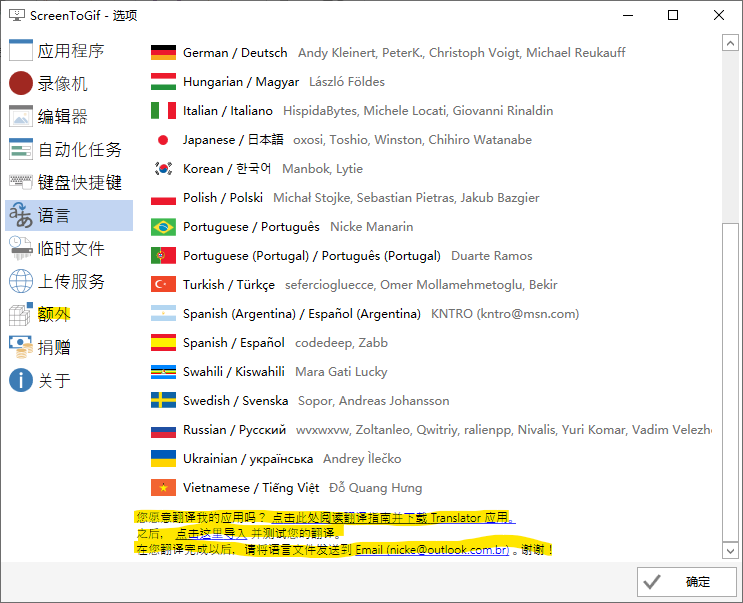
Task: Go to the 自动化任务 tab
Action: coord(69,149)
